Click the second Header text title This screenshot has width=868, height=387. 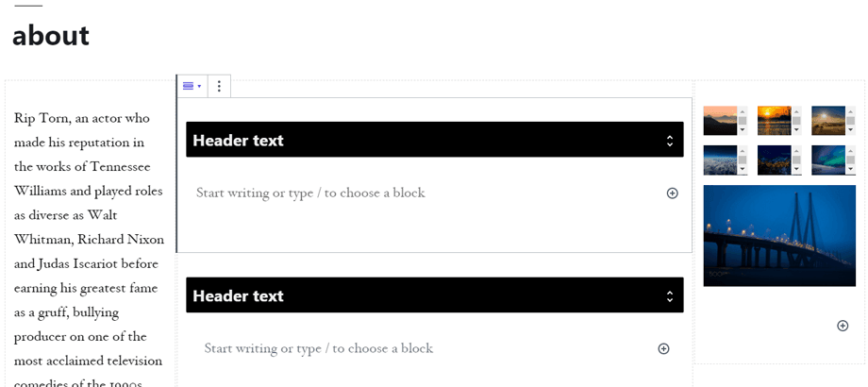pyautogui.click(x=239, y=296)
